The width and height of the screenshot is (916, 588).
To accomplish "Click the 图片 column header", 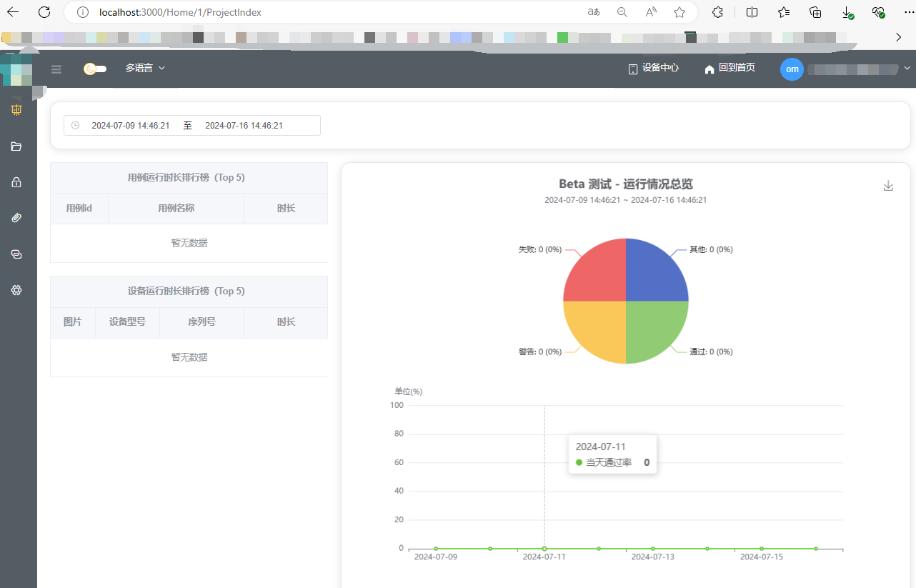I will (73, 322).
